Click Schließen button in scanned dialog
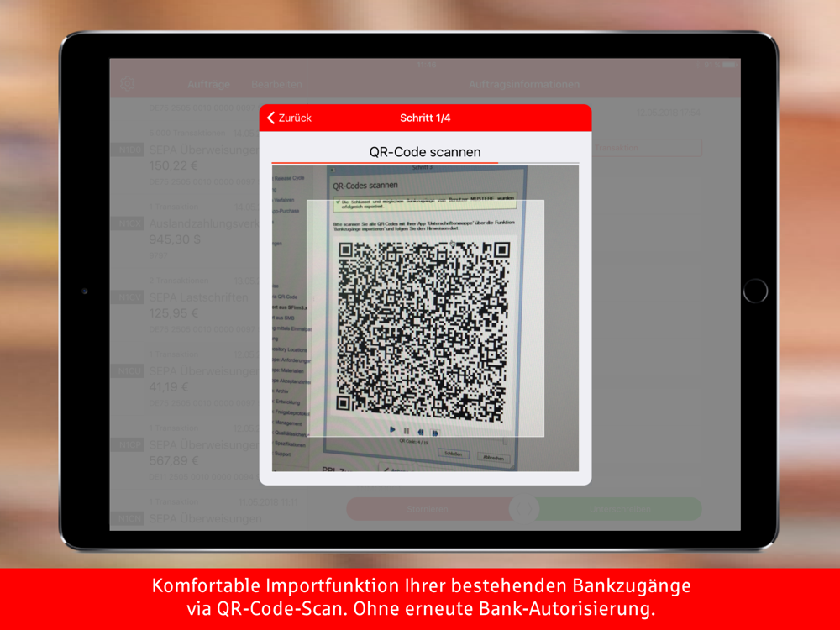The image size is (840, 630). pyautogui.click(x=454, y=454)
